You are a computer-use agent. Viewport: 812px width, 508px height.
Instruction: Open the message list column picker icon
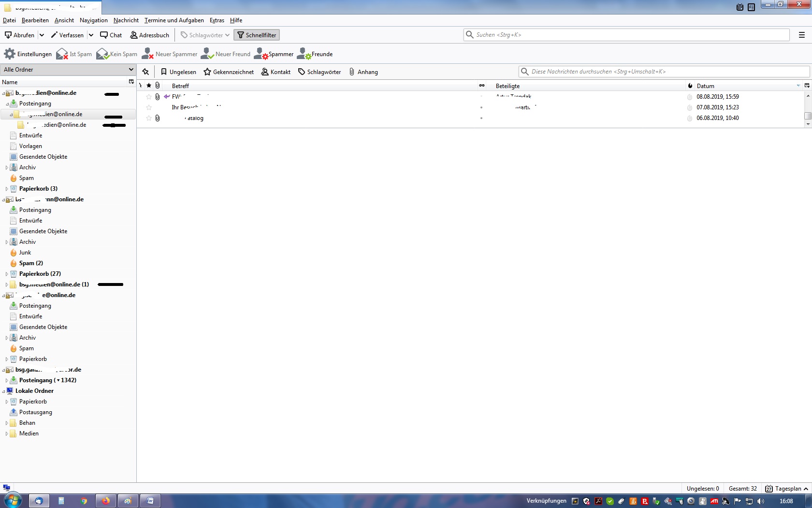807,86
